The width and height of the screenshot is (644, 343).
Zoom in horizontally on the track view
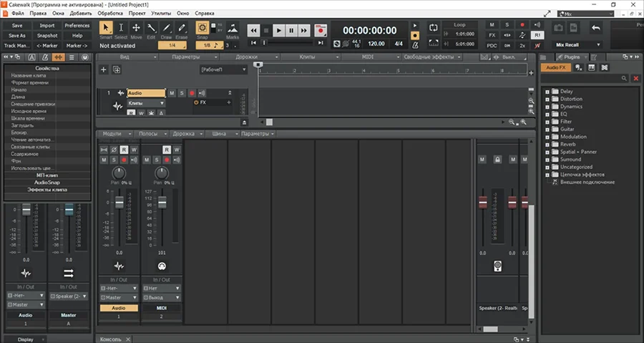pos(523,122)
